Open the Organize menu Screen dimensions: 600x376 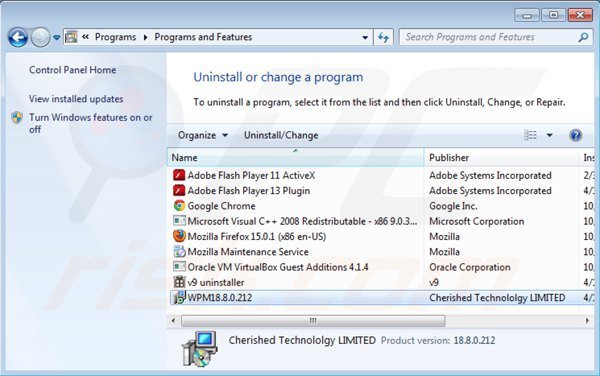click(203, 135)
